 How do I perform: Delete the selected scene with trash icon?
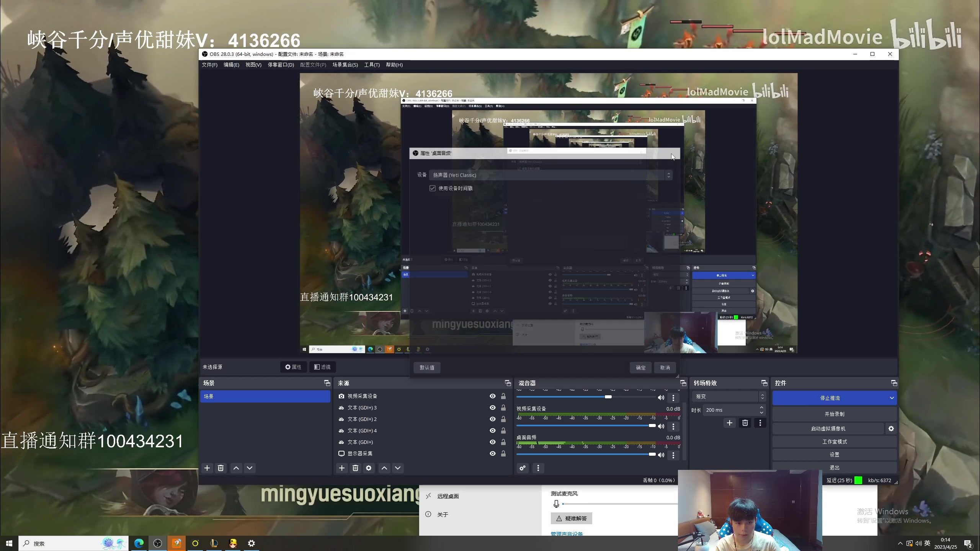pyautogui.click(x=220, y=468)
